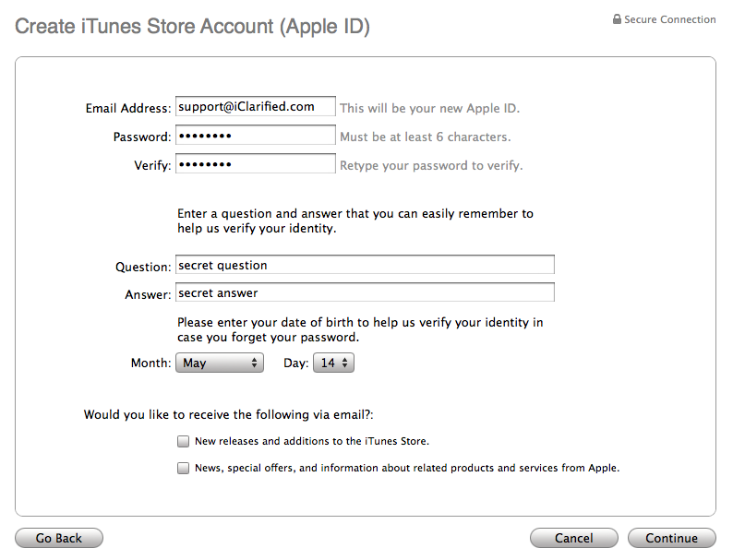Click the 'Password:' label

[x=142, y=137]
